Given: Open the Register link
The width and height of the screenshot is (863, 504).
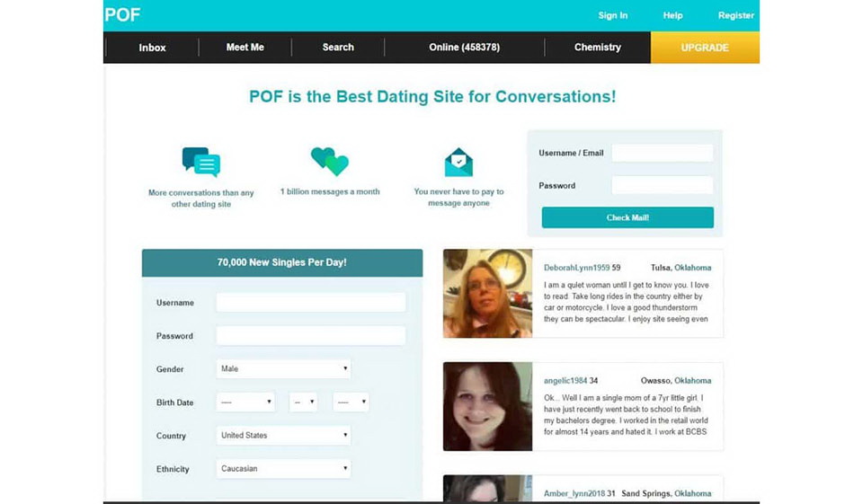Looking at the screenshot, I should 735,15.
